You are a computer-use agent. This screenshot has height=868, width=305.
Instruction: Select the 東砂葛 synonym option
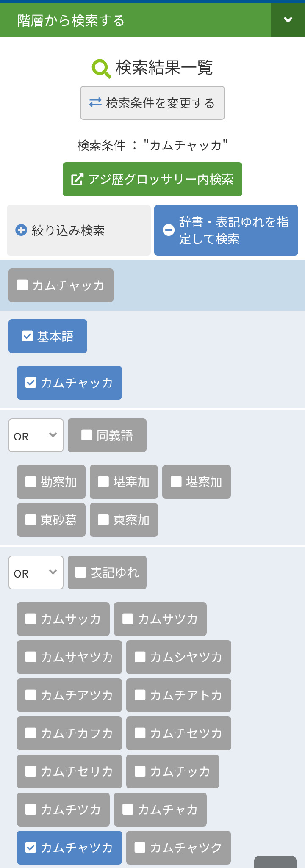51,520
